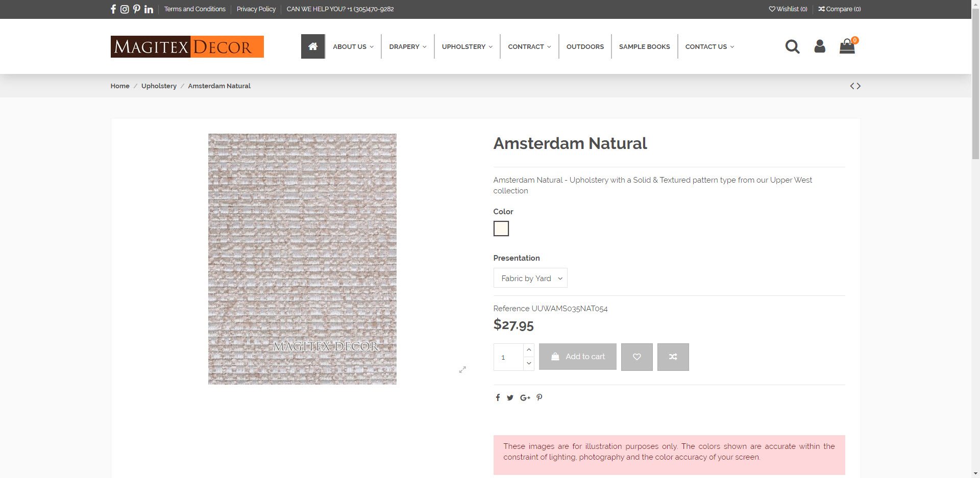Click the Pinterest icon in top bar
This screenshot has width=980, height=478.
137,9
